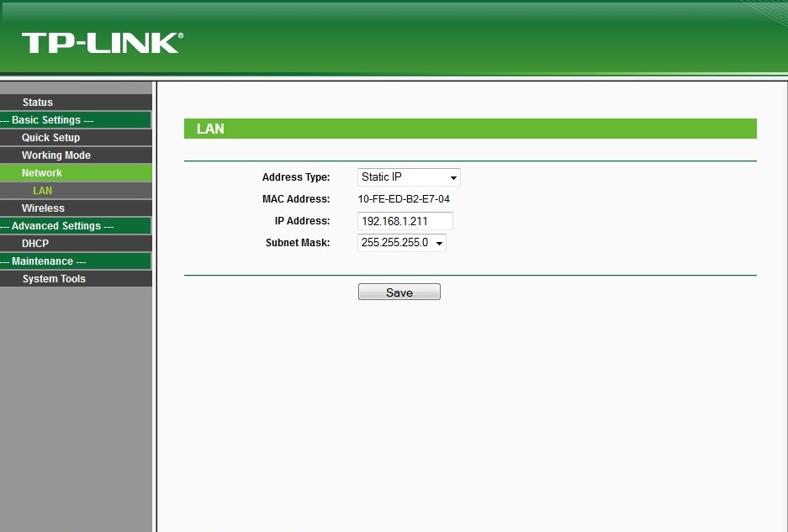Image resolution: width=788 pixels, height=532 pixels.
Task: Open the Status page
Action: [x=76, y=102]
